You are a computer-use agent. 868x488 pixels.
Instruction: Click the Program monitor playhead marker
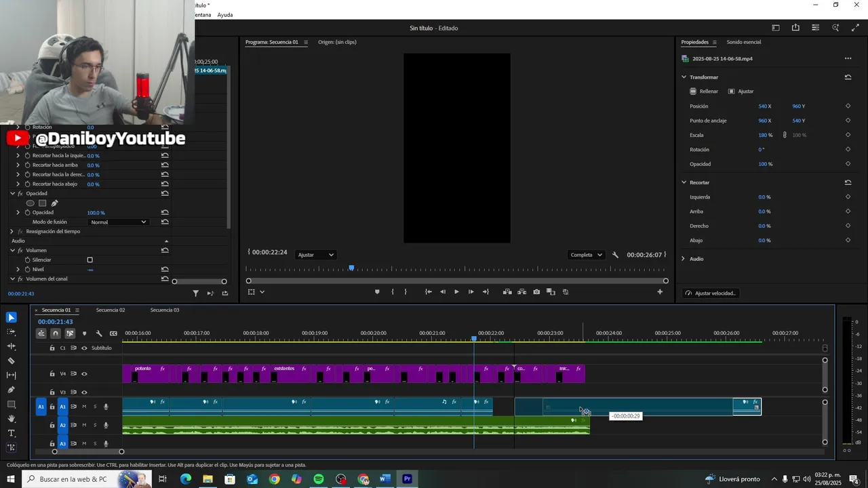point(351,268)
